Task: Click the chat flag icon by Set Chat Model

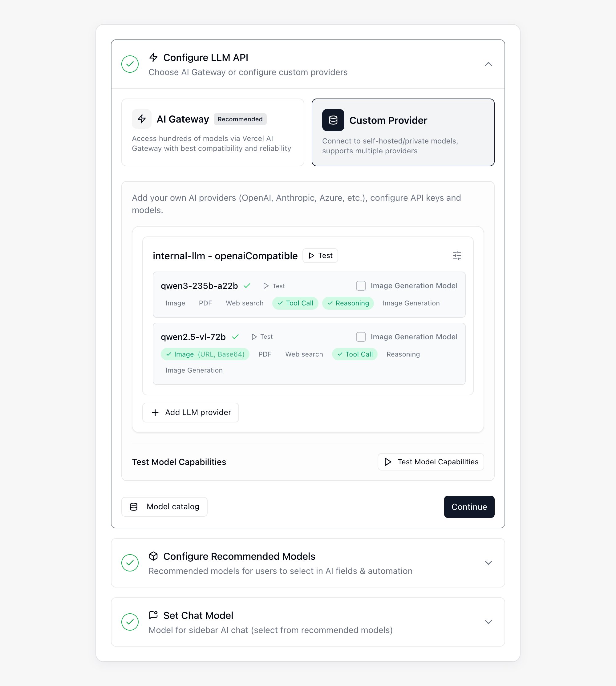Action: click(153, 615)
